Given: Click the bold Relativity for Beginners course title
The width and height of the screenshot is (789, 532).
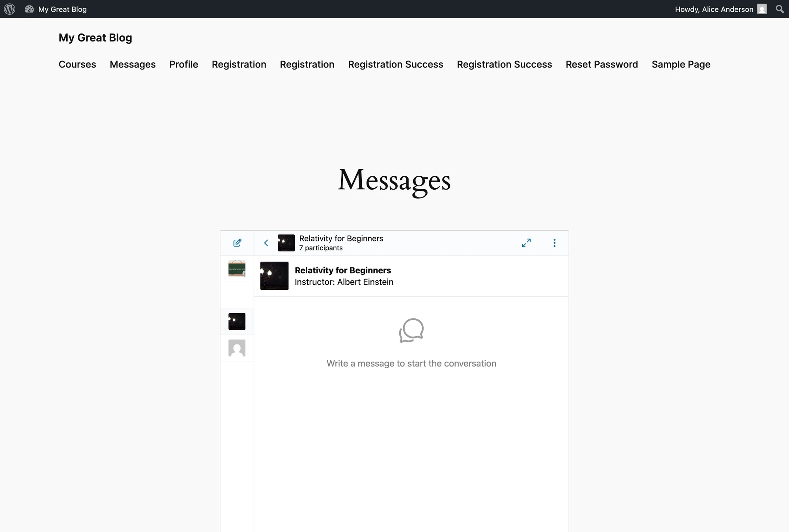Looking at the screenshot, I should click(343, 270).
